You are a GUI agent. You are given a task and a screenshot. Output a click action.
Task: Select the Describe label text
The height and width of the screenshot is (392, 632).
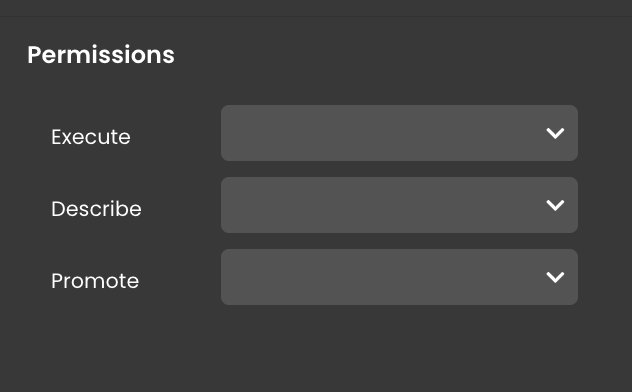(96, 209)
